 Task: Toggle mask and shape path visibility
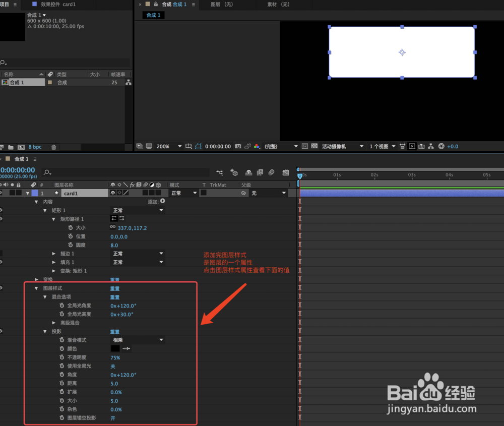[198, 146]
